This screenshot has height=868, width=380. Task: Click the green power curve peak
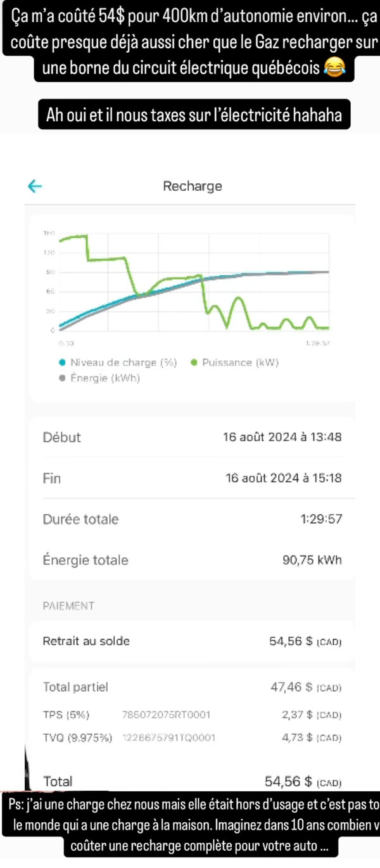[x=76, y=236]
